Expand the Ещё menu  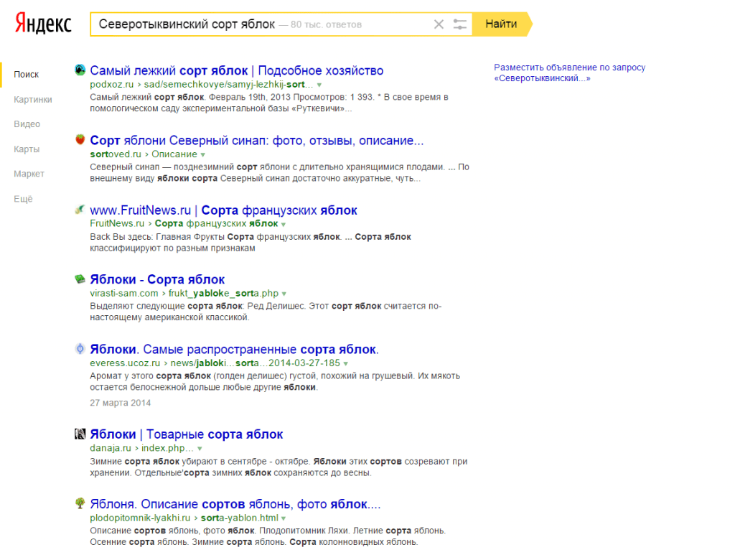point(23,199)
